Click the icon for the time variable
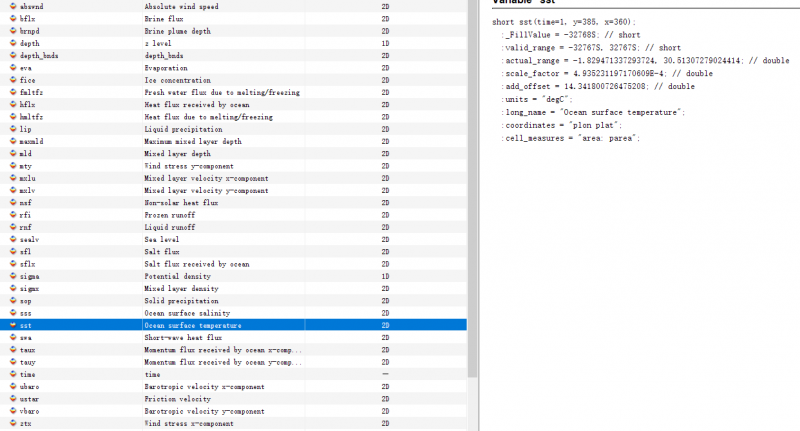The width and height of the screenshot is (800, 431). 12,374
